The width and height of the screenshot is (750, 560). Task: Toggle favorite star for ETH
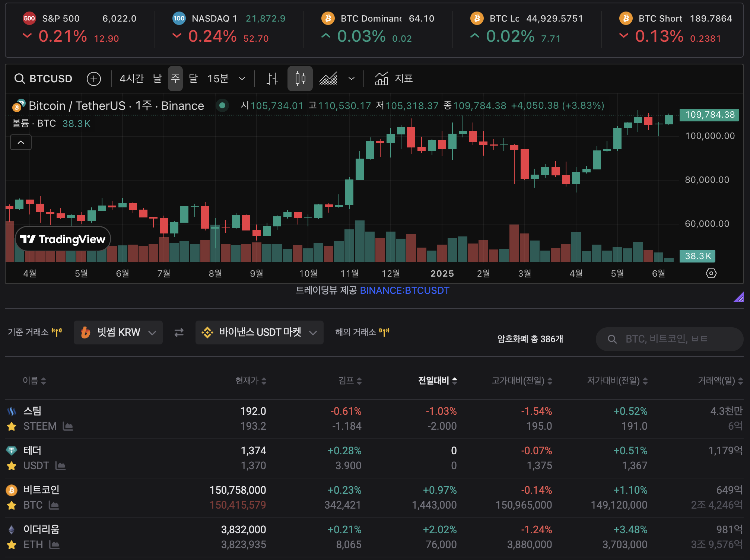coord(12,545)
